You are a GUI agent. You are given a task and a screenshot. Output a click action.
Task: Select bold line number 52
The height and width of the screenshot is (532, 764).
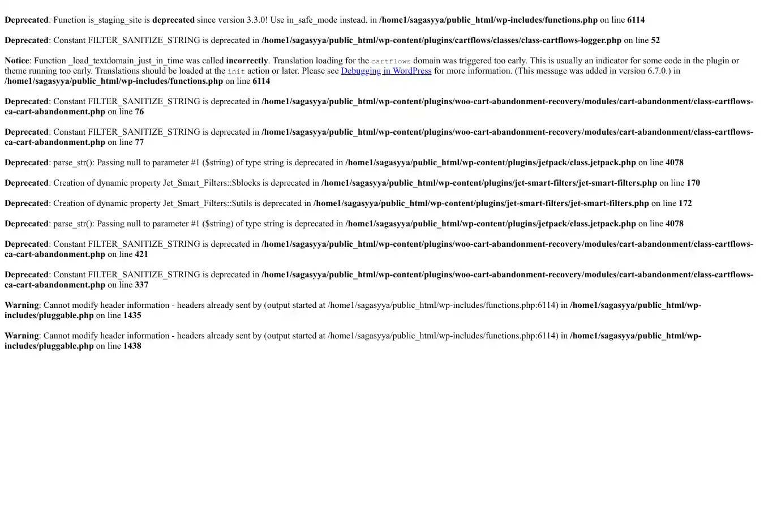pos(655,40)
